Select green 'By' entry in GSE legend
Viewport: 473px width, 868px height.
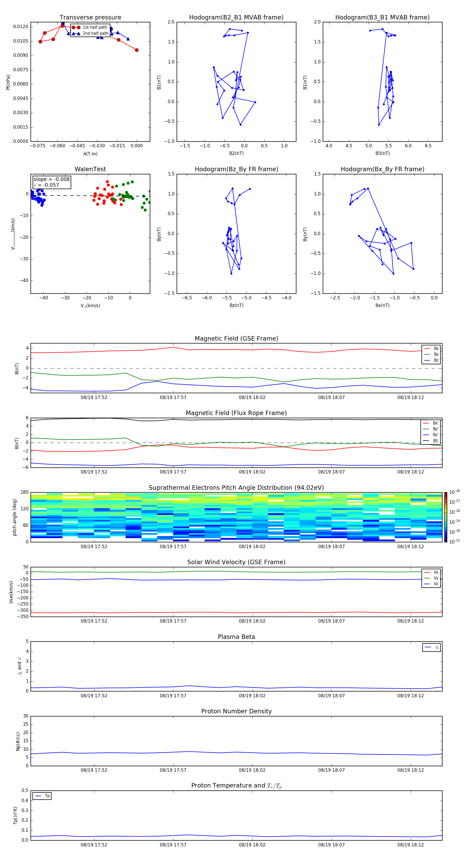click(431, 355)
